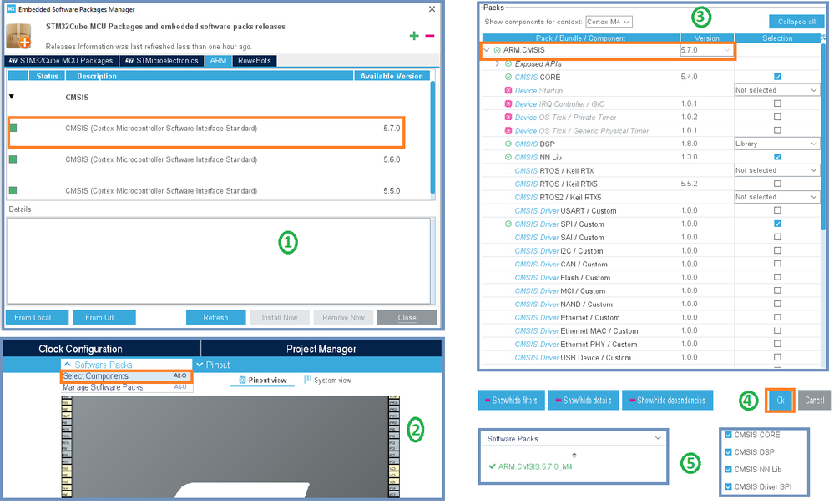Collapse the ARM.CMSIS tree node
The height and width of the screenshot is (504, 834).
pos(486,50)
